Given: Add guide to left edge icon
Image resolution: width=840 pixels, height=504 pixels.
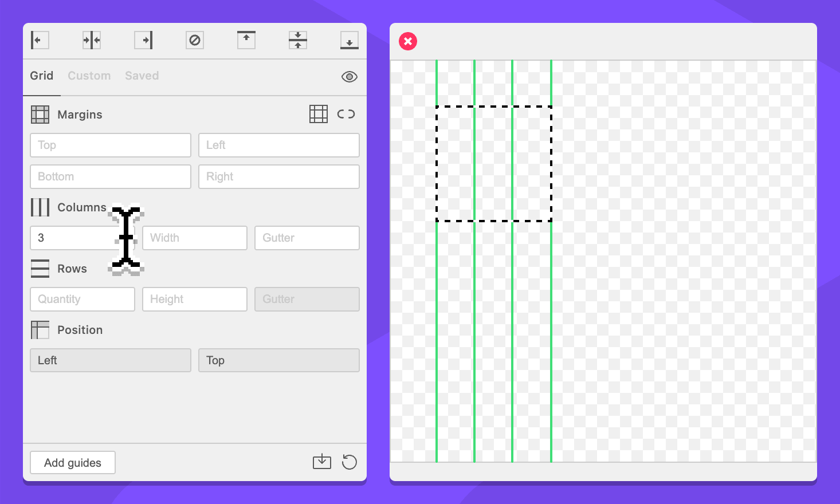Looking at the screenshot, I should tap(40, 40).
